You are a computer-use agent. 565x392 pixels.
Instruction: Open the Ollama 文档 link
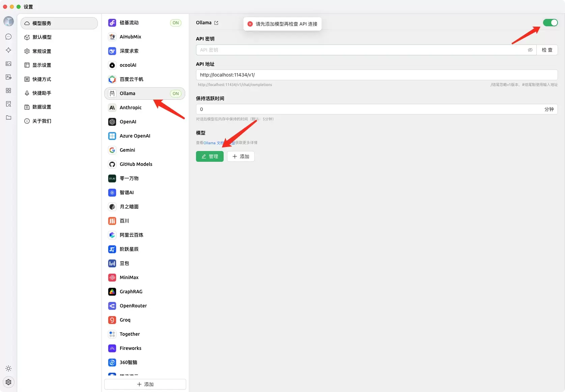coord(213,143)
